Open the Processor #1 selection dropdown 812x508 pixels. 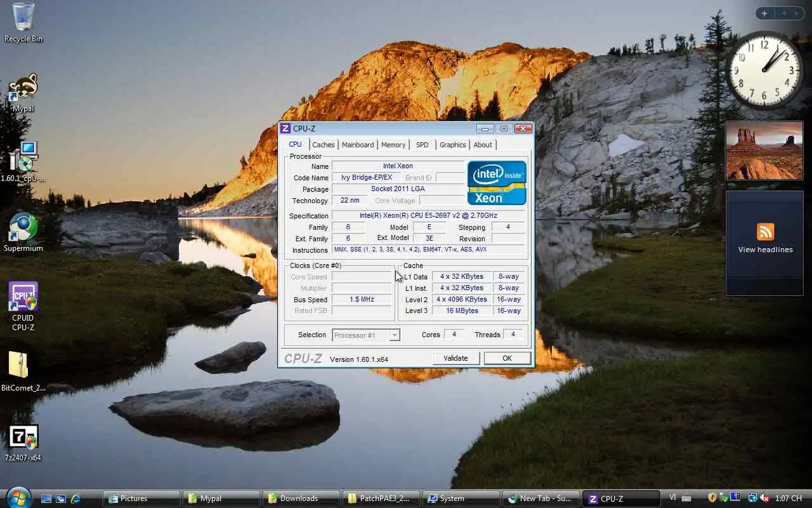[x=366, y=335]
